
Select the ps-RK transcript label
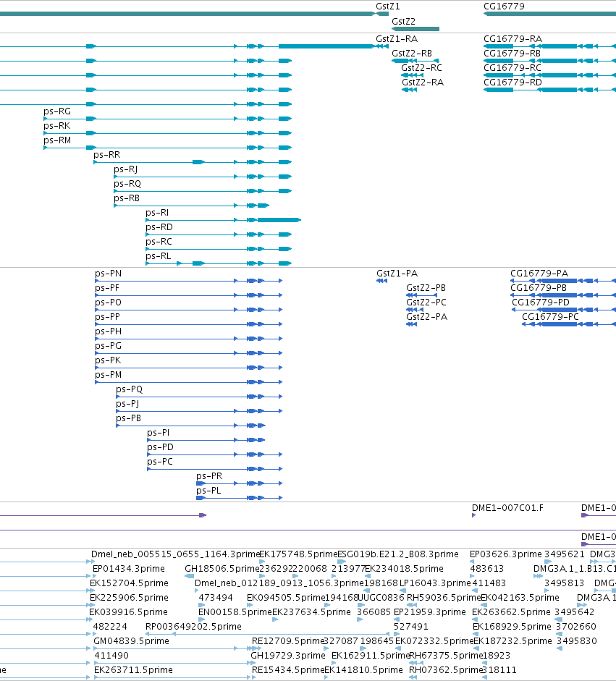(x=57, y=126)
